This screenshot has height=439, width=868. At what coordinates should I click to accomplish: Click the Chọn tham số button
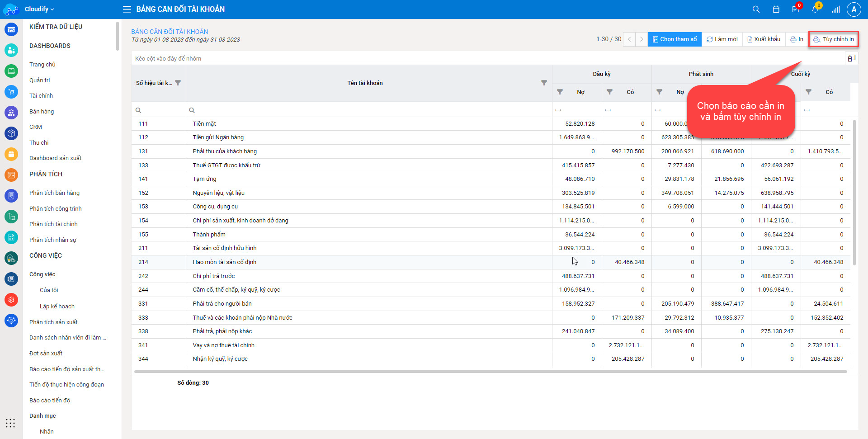(x=675, y=39)
